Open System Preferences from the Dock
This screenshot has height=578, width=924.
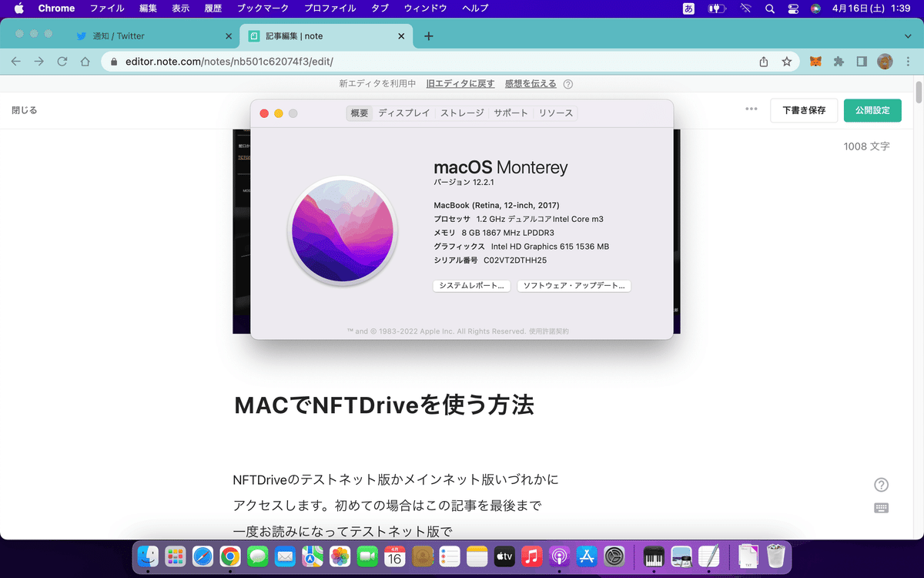(x=614, y=556)
